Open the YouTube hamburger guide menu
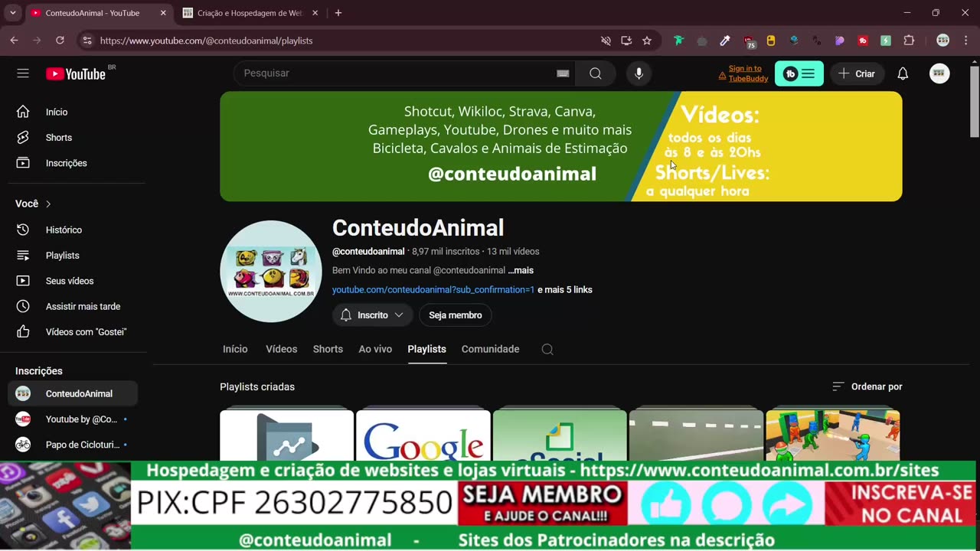 coord(23,73)
